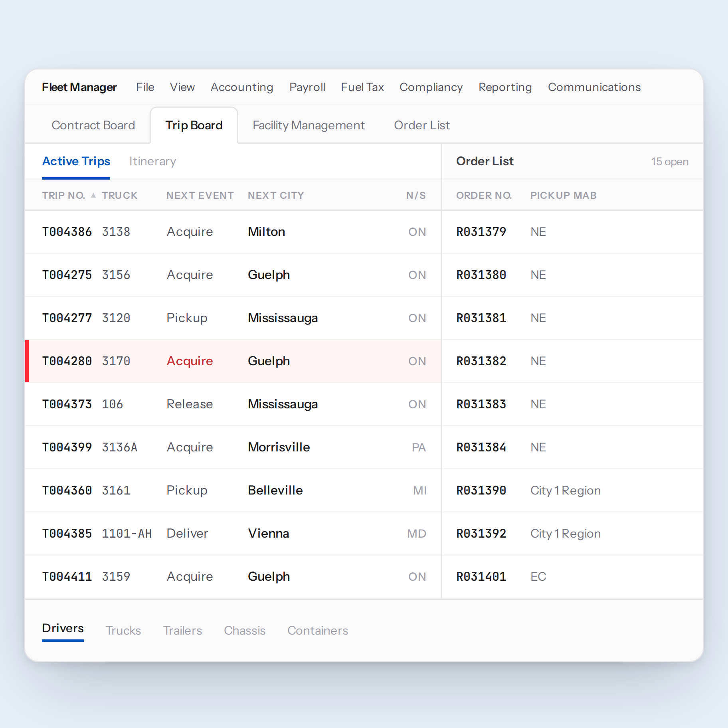Click the Fleet Manager title
Screen dimensions: 728x728
[x=79, y=87]
